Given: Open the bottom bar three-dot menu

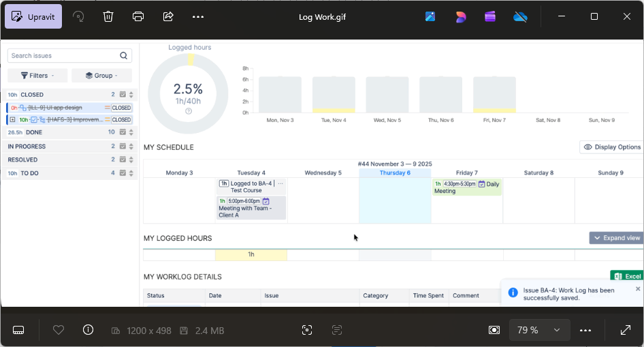Looking at the screenshot, I should 585,330.
